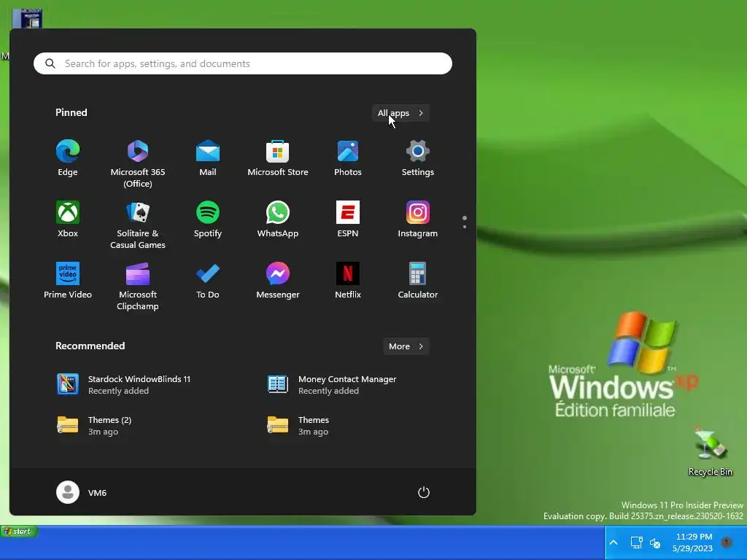The image size is (747, 560).
Task: Select partially hidden desktop icon at top left
Action: click(x=27, y=18)
